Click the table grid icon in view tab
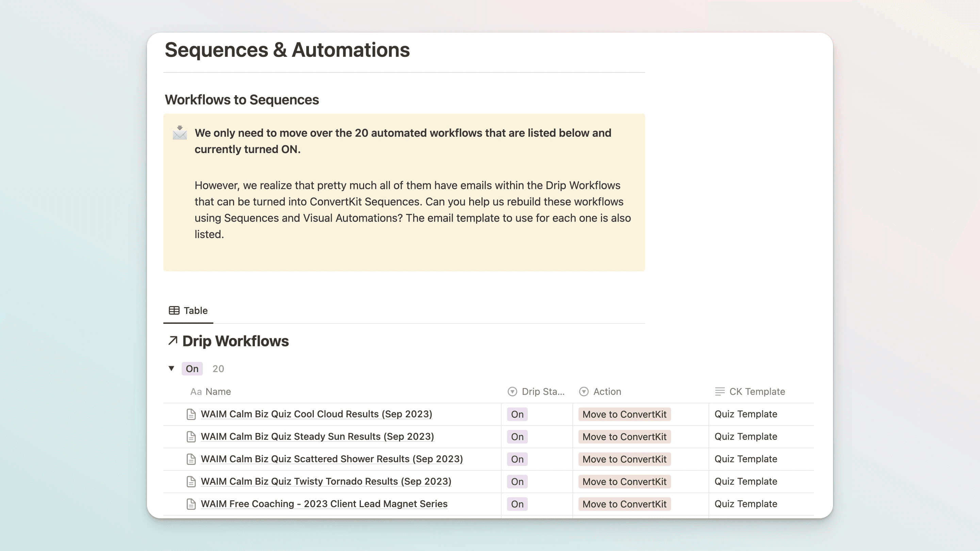Screen dimensions: 980x551 174,310
